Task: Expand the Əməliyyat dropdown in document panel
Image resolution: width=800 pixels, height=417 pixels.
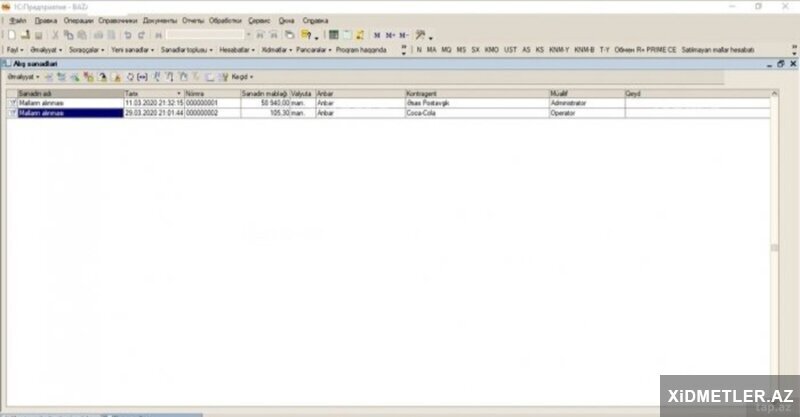Action: coord(21,76)
